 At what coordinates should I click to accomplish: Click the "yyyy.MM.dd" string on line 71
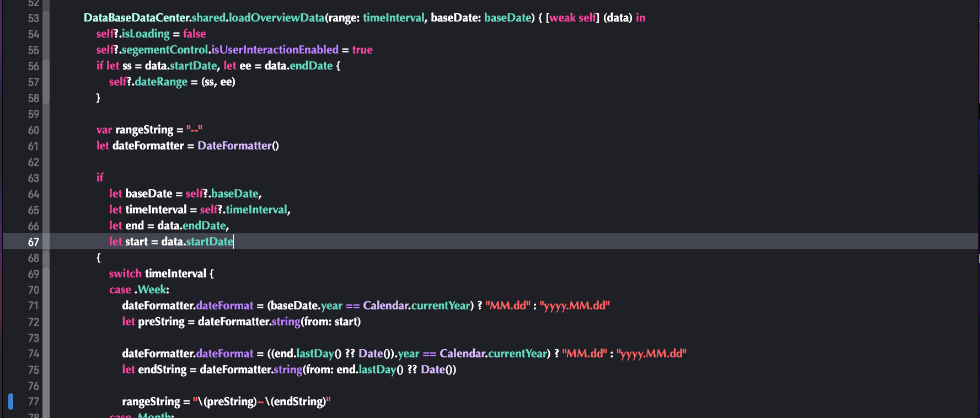(x=575, y=306)
